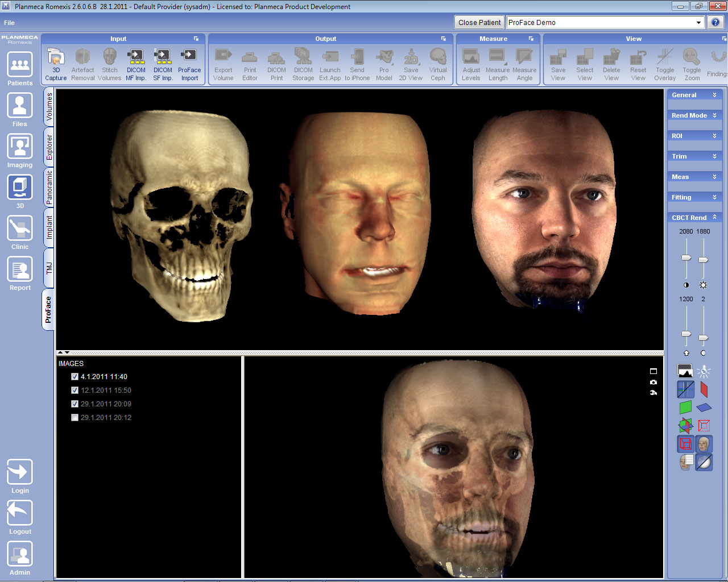728x582 pixels.
Task: Select the 3D Capture tool
Action: point(55,63)
